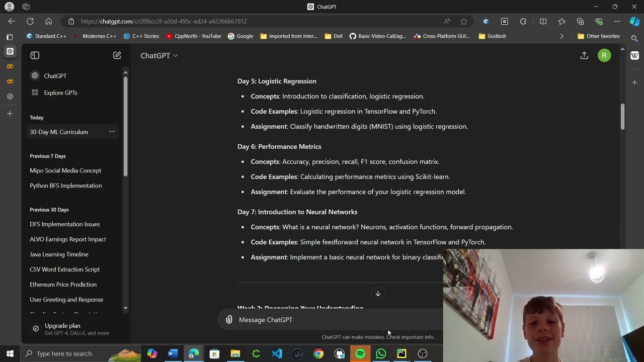Open Google Chrome from the taskbar
The width and height of the screenshot is (644, 362).
[x=318, y=353]
